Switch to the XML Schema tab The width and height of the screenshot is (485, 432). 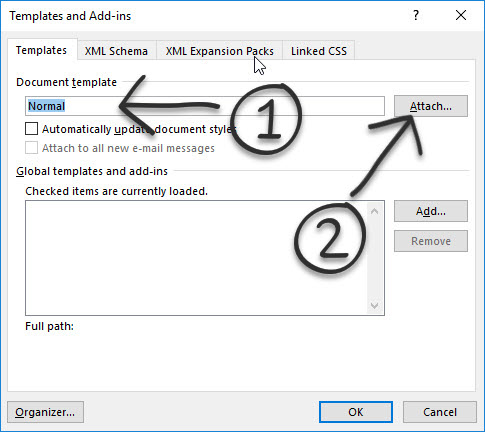pyautogui.click(x=116, y=51)
